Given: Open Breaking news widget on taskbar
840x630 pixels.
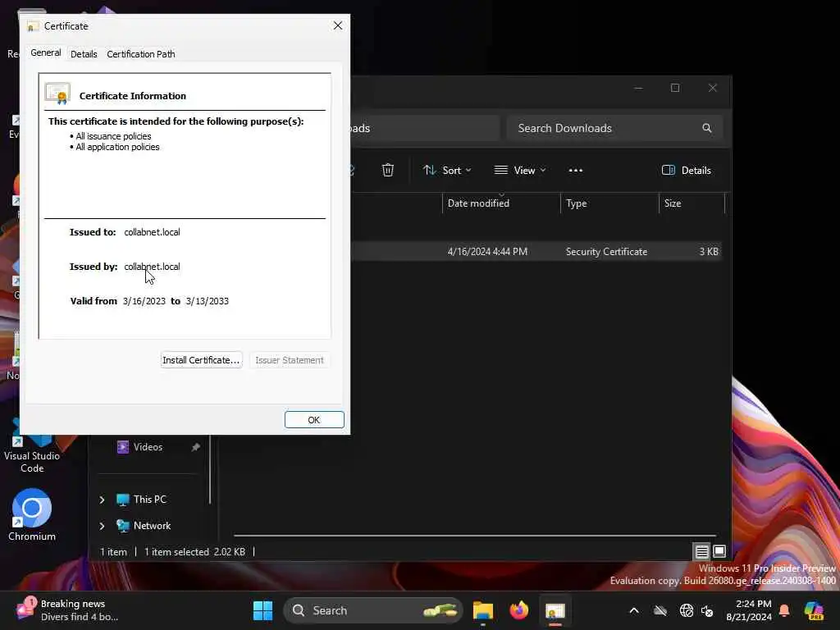Looking at the screenshot, I should (x=67, y=610).
